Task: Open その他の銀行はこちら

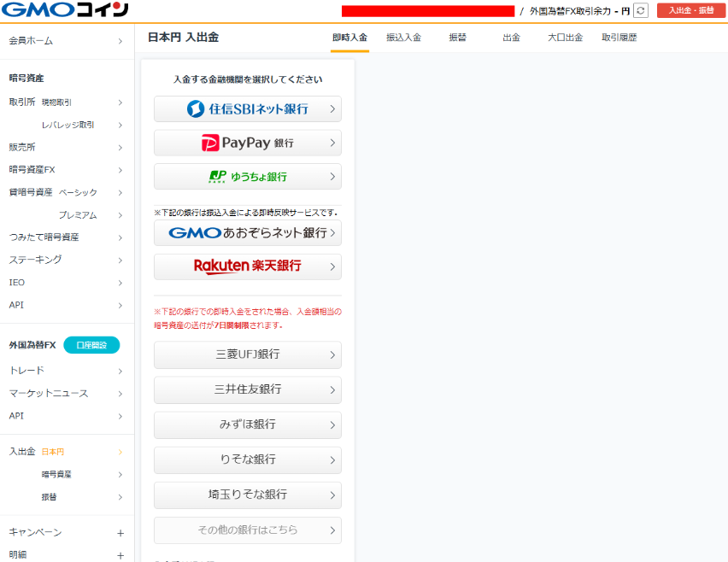Action: 248,530
